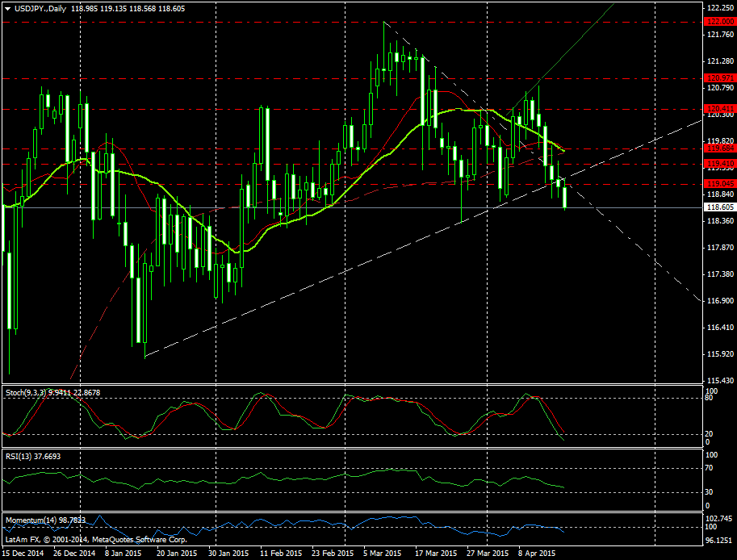The image size is (737, 560).
Task: Select the 120.971 red price label
Action: click(x=718, y=78)
